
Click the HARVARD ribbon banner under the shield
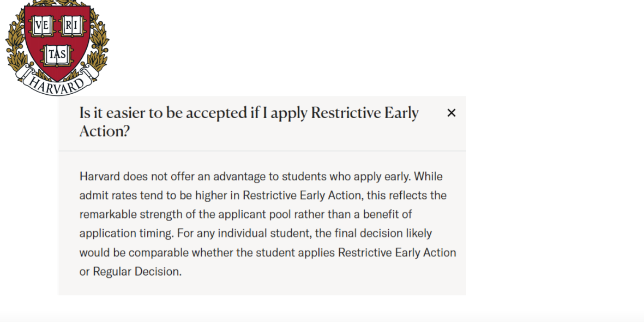(57, 82)
